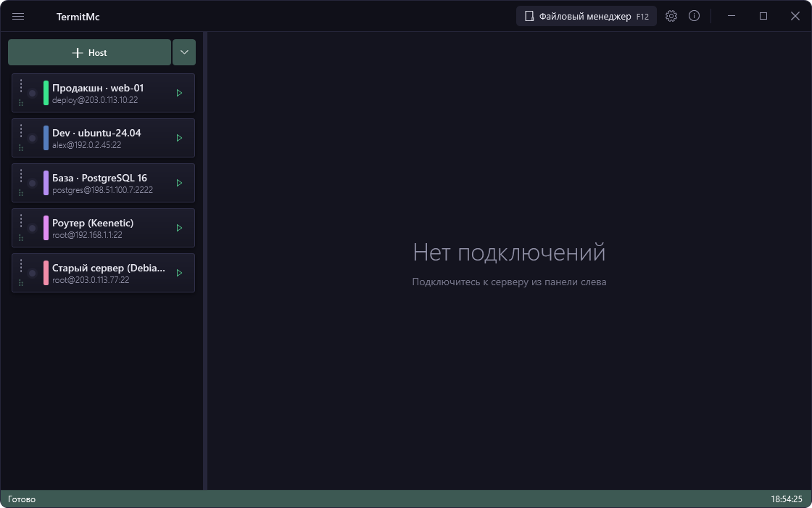Connect to Продакшн · web-01 with play icon
The width and height of the screenshot is (812, 508).
coord(179,94)
